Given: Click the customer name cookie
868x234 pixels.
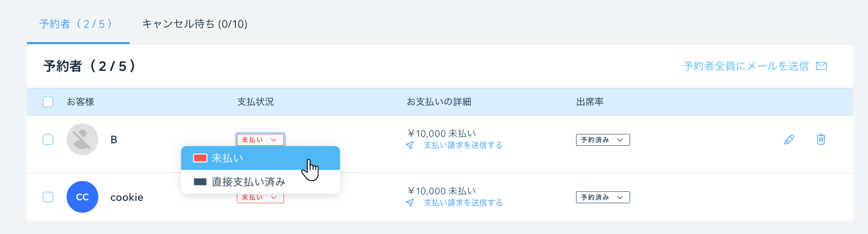Looking at the screenshot, I should pos(127,197).
